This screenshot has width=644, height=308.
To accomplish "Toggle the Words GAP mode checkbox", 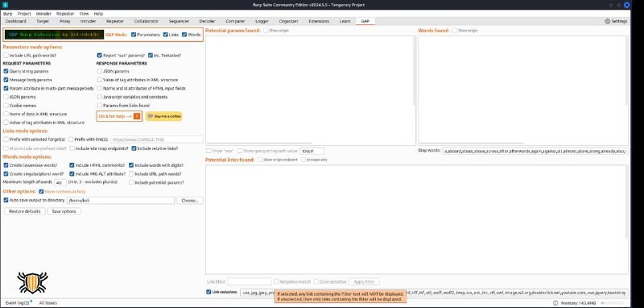I will click(184, 35).
